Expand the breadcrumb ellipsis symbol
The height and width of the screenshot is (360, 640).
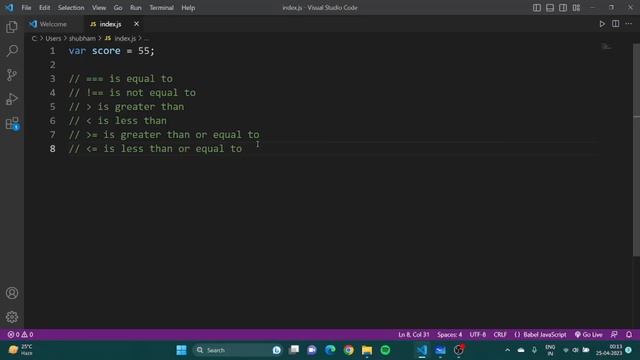coord(146,38)
